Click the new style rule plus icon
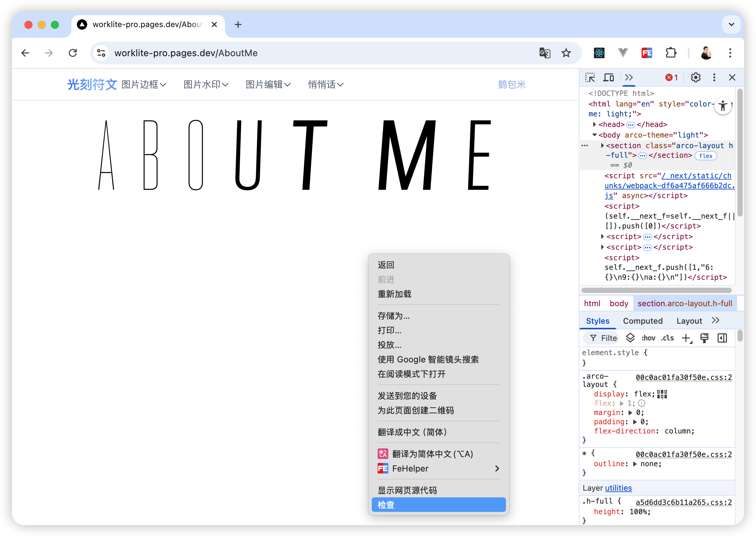Image resolution: width=756 pixels, height=537 pixels. (686, 338)
